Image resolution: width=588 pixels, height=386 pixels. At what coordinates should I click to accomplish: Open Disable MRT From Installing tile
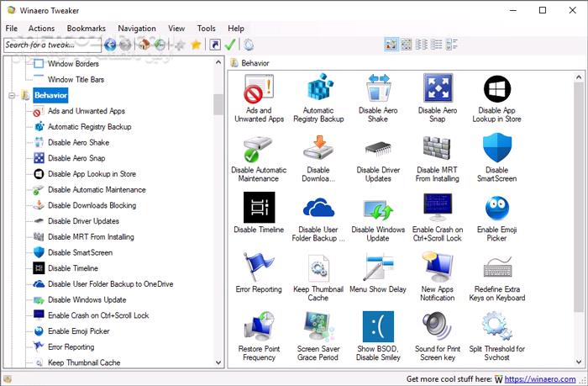pos(438,158)
